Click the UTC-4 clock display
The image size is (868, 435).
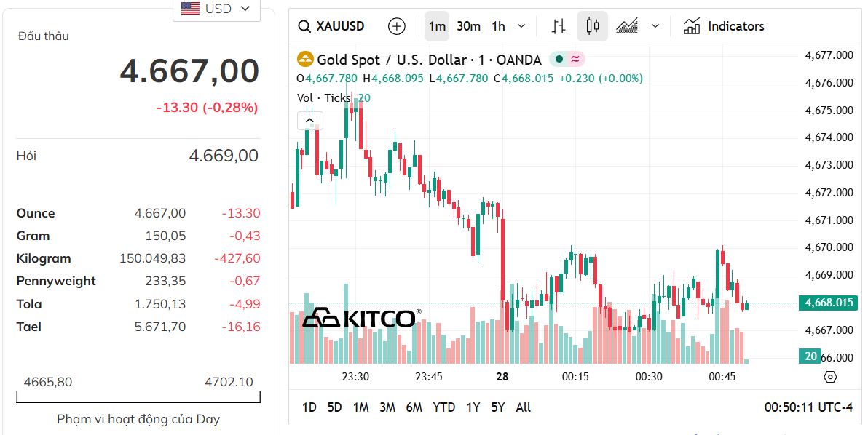(x=808, y=407)
